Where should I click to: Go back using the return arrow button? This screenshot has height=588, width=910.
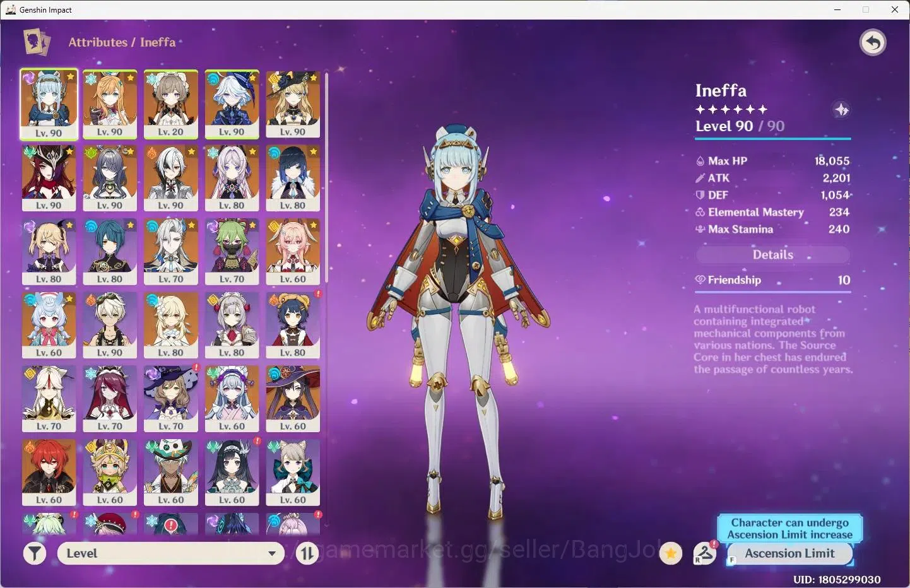[873, 43]
